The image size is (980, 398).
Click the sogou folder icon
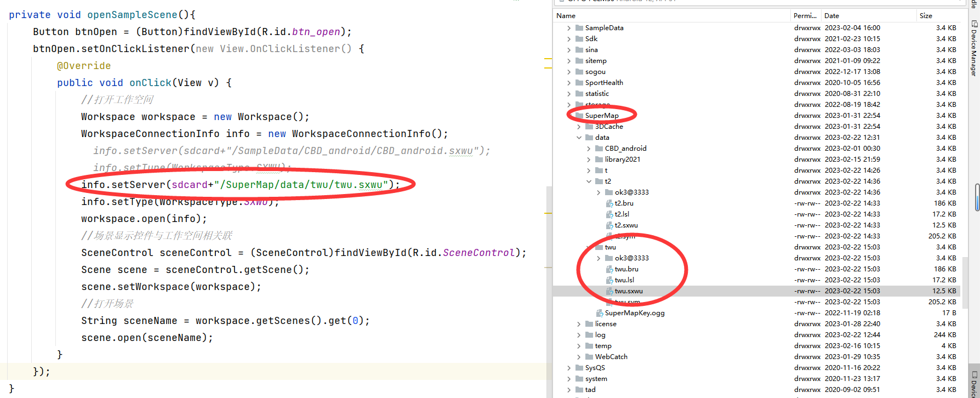[x=579, y=71]
